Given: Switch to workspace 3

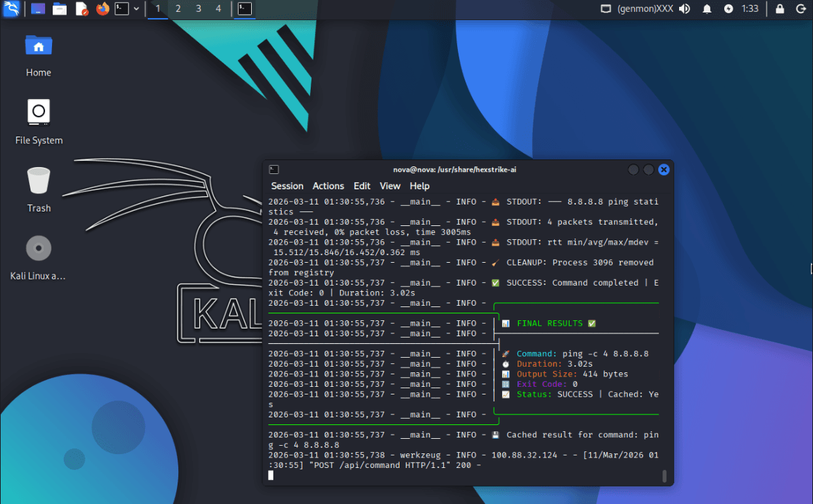Looking at the screenshot, I should [198, 9].
